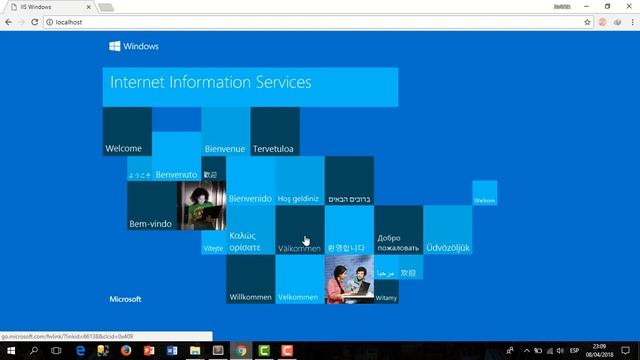
Task: Click the Hebrew welcome tile
Action: point(349,181)
